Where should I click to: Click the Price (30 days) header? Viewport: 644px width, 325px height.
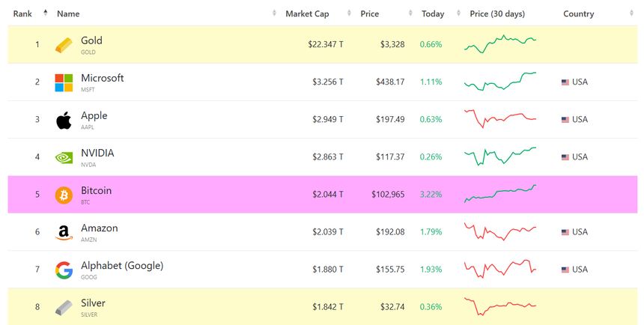[x=497, y=13]
